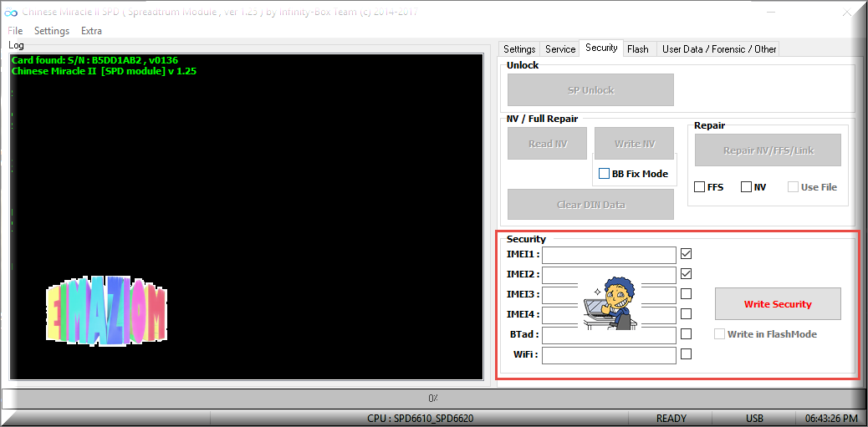Click the SP Unlock button
868x427 pixels.
point(590,90)
